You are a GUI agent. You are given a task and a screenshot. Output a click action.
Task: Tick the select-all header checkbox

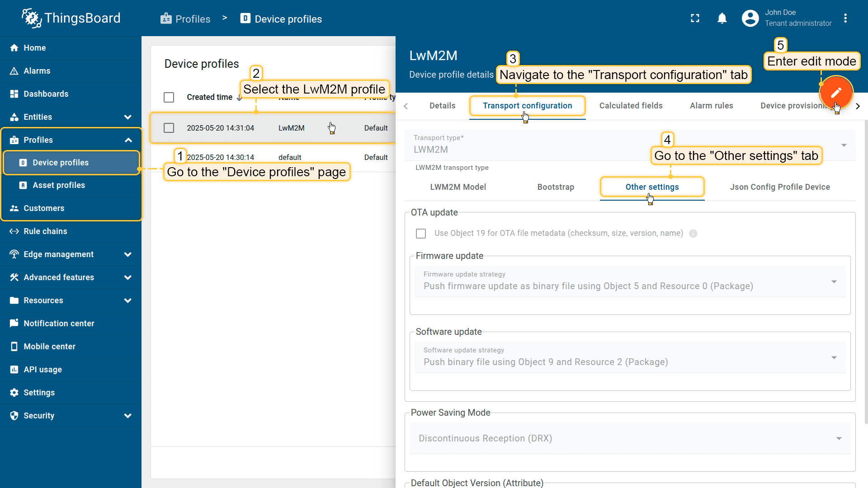(169, 97)
